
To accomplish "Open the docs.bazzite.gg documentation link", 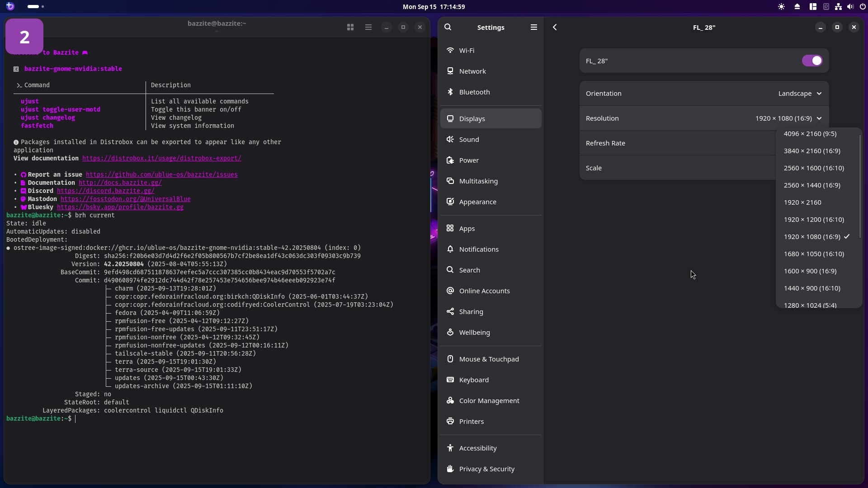I will [x=120, y=183].
